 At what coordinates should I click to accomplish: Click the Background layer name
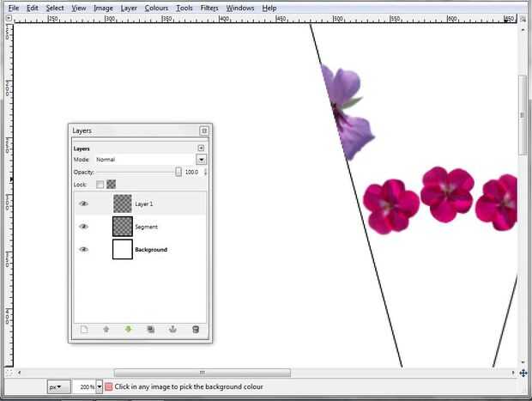pos(151,250)
